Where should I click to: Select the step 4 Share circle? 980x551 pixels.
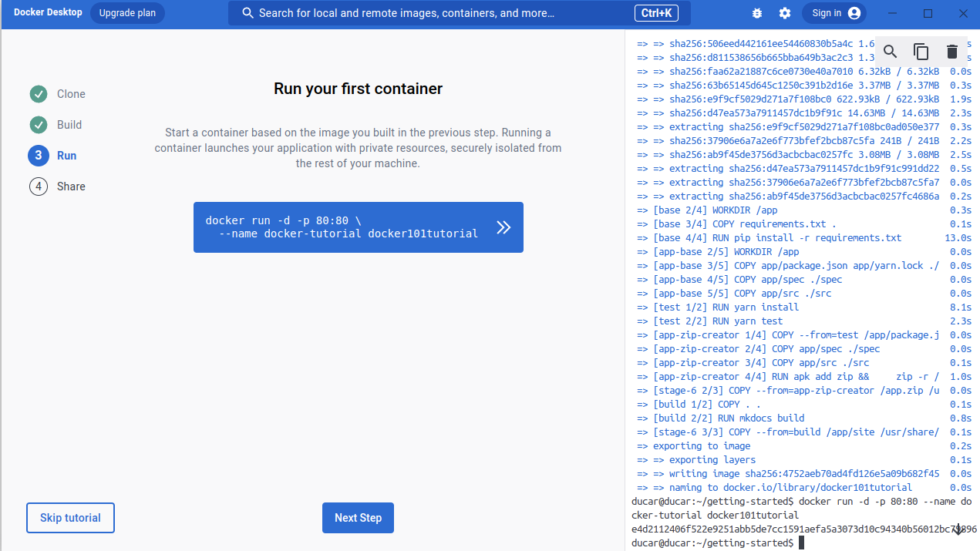pos(39,186)
